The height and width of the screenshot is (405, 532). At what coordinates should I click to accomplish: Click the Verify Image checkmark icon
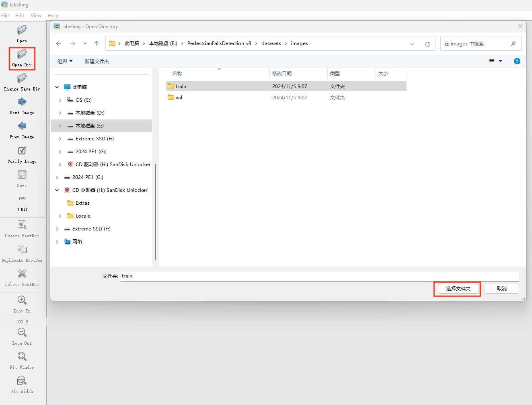click(22, 150)
